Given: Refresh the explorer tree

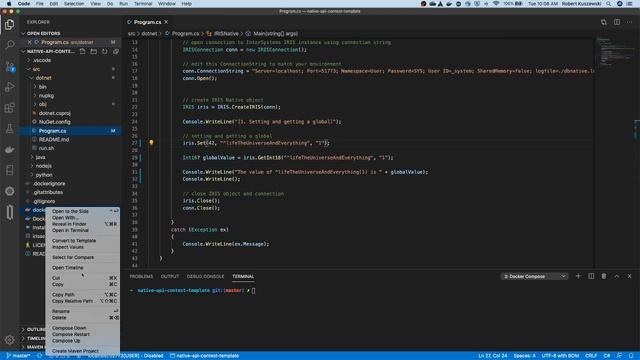Looking at the screenshot, I should click(x=104, y=51).
